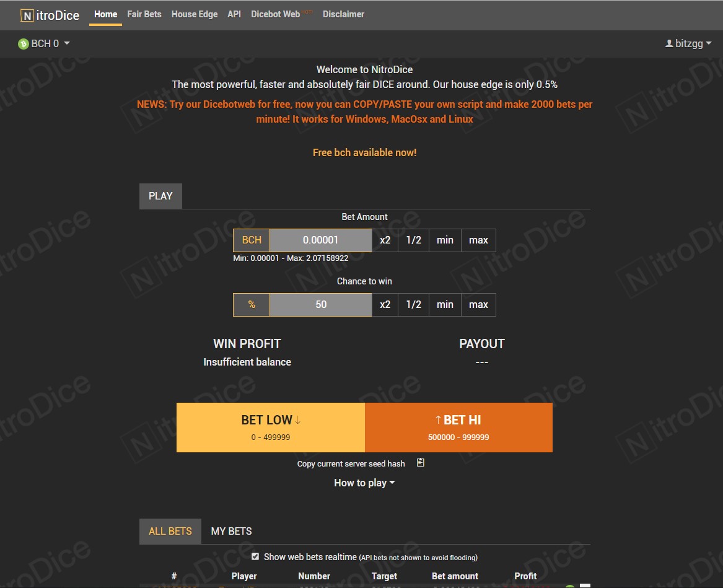Click the PAYOUT heading
The image size is (723, 588).
point(482,344)
